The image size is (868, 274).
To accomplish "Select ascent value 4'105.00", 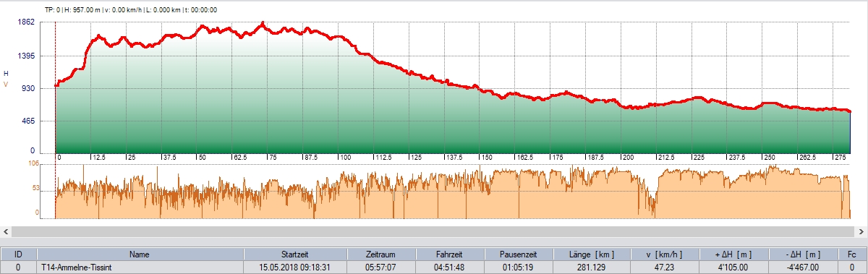I will pyautogui.click(x=733, y=267).
